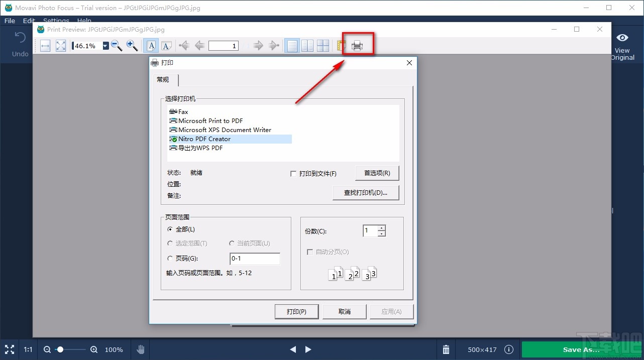The height and width of the screenshot is (360, 644).
Task: Click zoom out icon in Movavi bottom bar
Action: point(47,349)
